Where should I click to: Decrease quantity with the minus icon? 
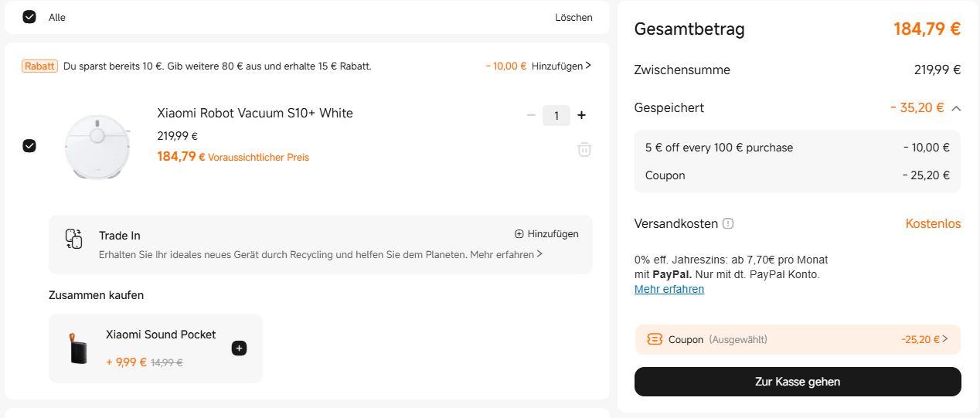(531, 115)
